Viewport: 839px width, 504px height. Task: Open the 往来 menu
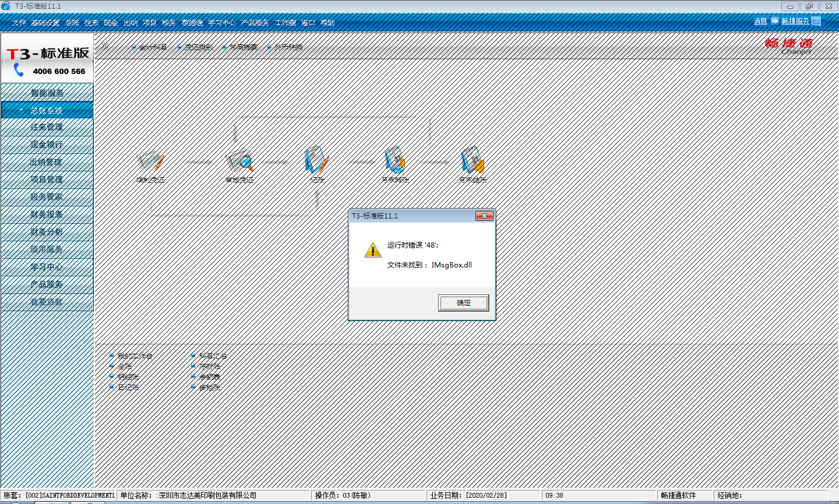click(91, 23)
